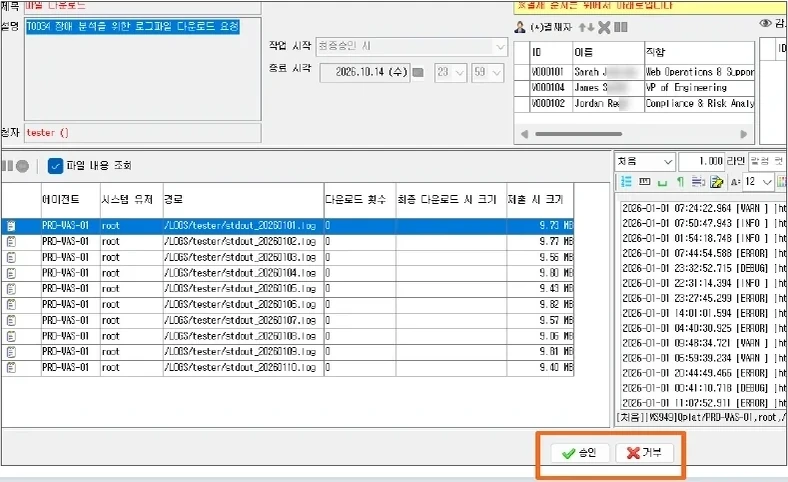This screenshot has height=482, width=788.
Task: Click path /LOGS/tester/stdout_20260108.log
Action: (240, 336)
